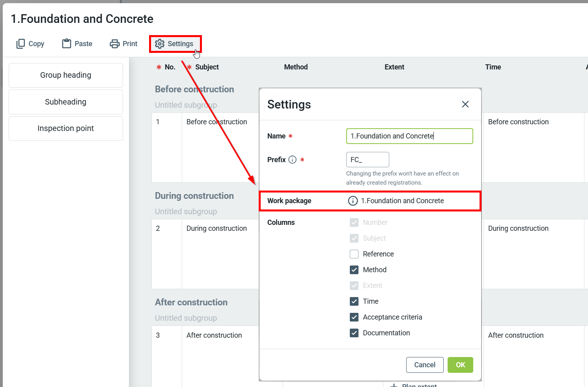Disable the Acceptance criteria column
588x387 pixels.
pyautogui.click(x=354, y=317)
